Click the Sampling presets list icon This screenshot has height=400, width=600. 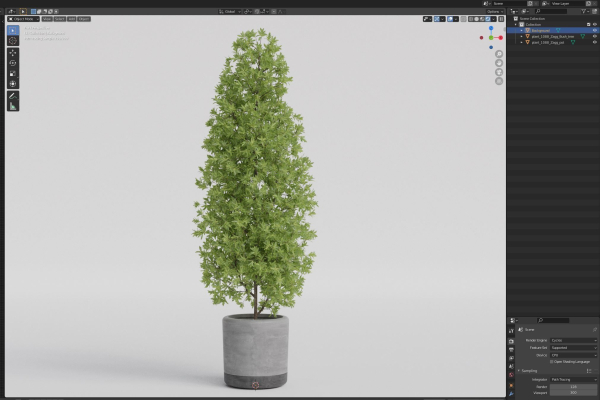[x=589, y=371]
